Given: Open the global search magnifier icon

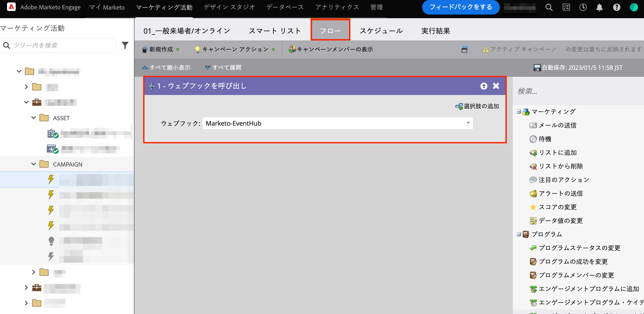Looking at the screenshot, I should [x=549, y=7].
